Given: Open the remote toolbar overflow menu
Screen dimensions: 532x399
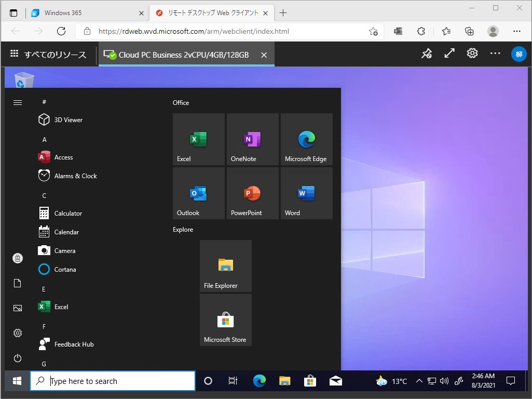Looking at the screenshot, I should 495,54.
